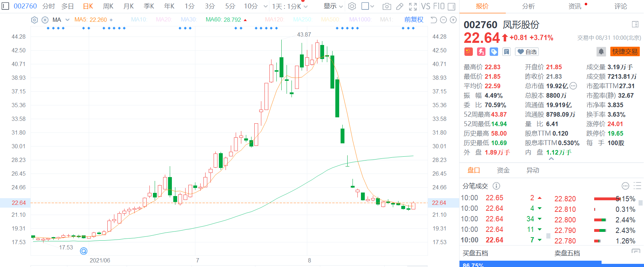The height and width of the screenshot is (267, 644).
Task: Expand the MA indicator type dropdown
Action: coord(67,20)
